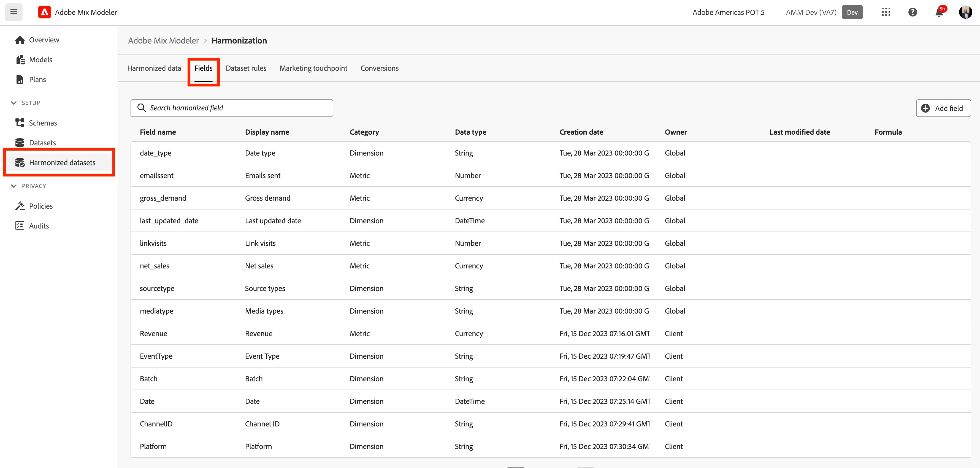980x468 pixels.
Task: Click the Add field button
Action: (x=943, y=108)
